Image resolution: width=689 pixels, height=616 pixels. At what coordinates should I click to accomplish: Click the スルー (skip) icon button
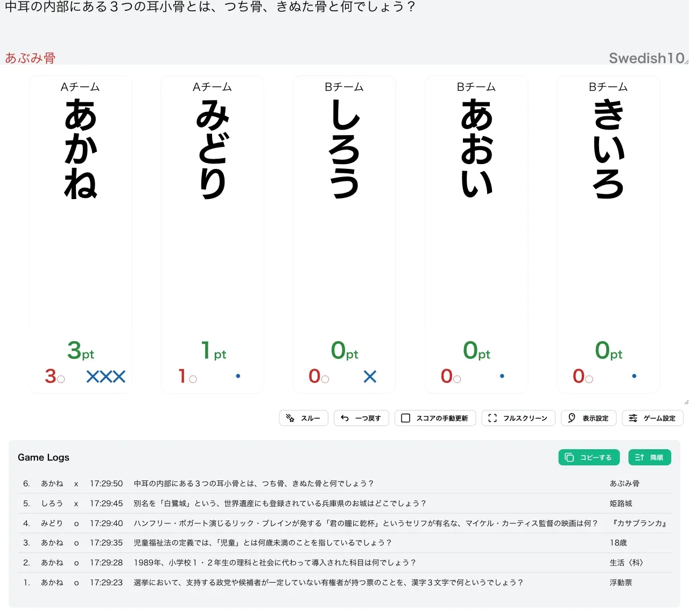coord(304,418)
